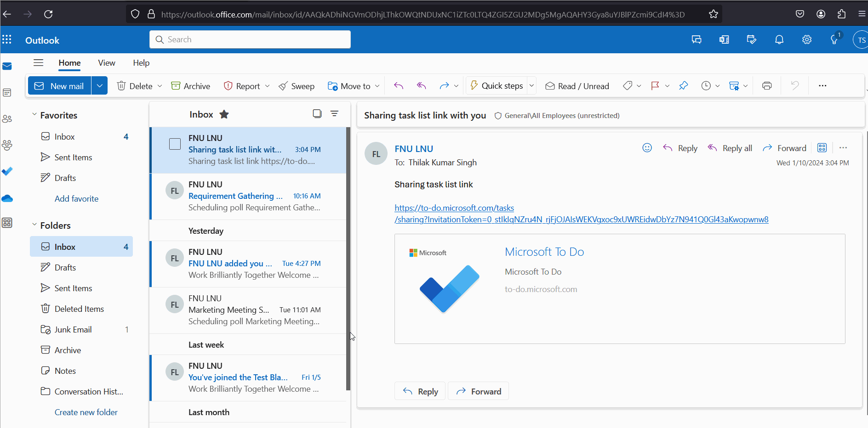Open the notifications bell
The image size is (868, 428).
click(779, 39)
